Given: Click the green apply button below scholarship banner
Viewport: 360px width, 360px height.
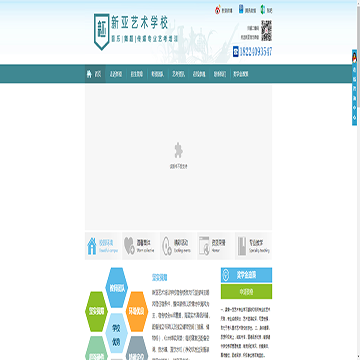Looking at the screenshot, I should tap(246, 291).
